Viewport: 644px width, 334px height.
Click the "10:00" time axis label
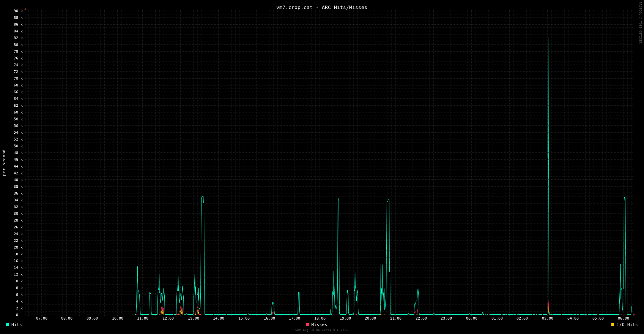(x=118, y=318)
